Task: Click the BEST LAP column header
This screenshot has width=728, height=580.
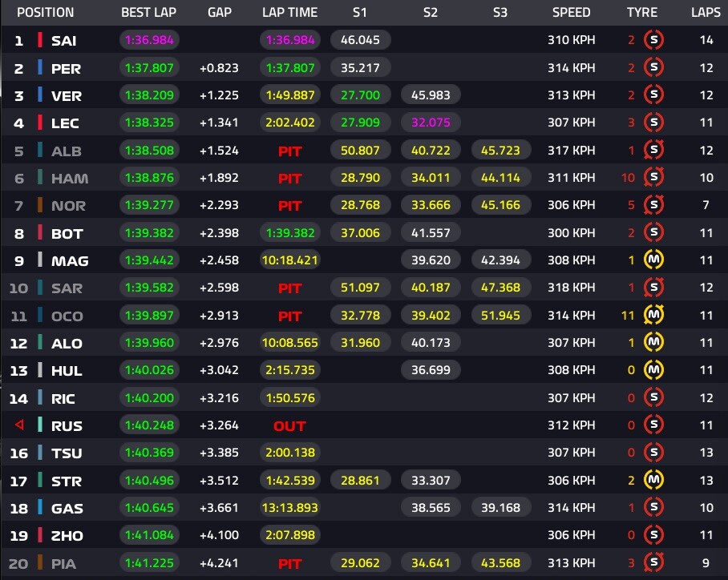Action: pos(148,13)
